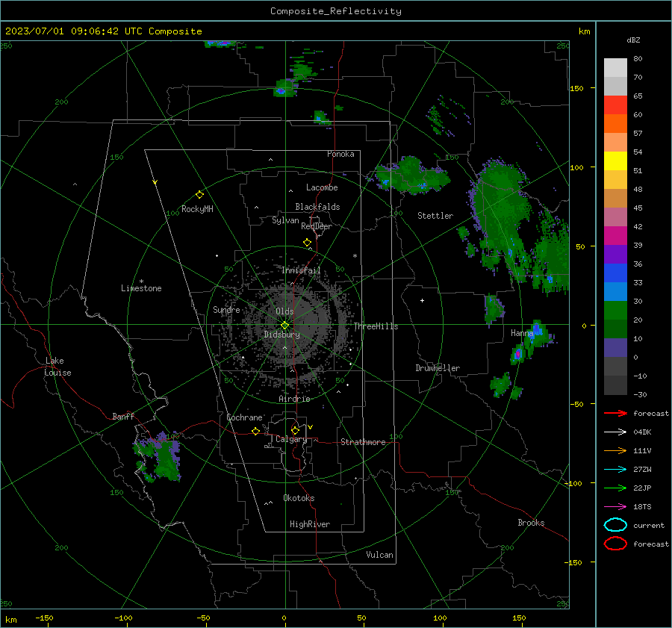Click the ThreeHills town label
The height and width of the screenshot is (628, 672).
coord(376,326)
